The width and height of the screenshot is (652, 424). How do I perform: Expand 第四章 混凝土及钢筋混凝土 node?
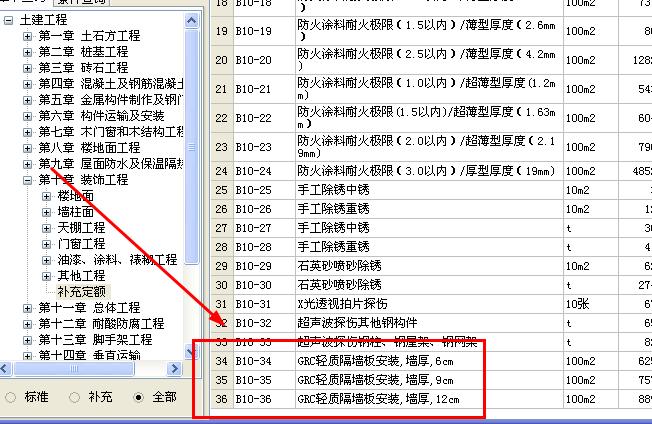tap(27, 84)
